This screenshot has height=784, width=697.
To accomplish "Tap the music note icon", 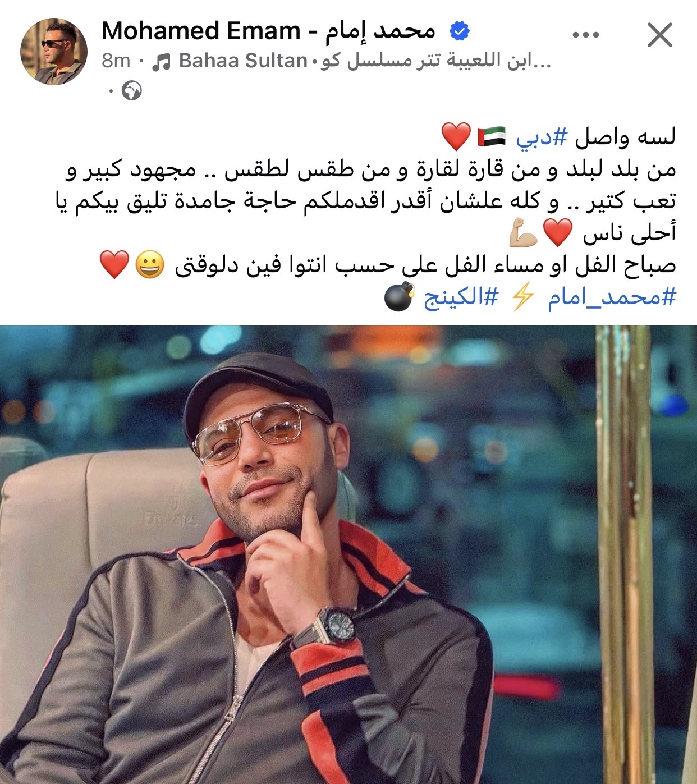I will pos(162,61).
